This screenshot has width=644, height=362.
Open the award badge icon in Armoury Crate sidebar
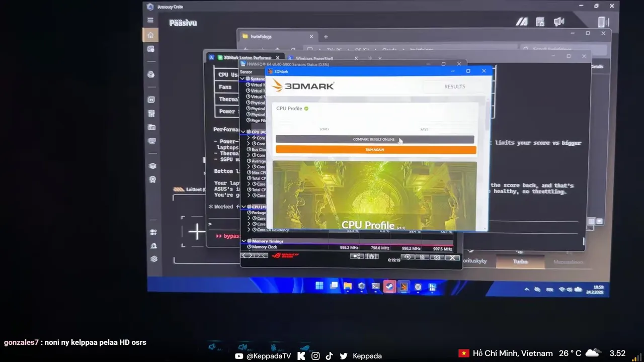click(152, 179)
